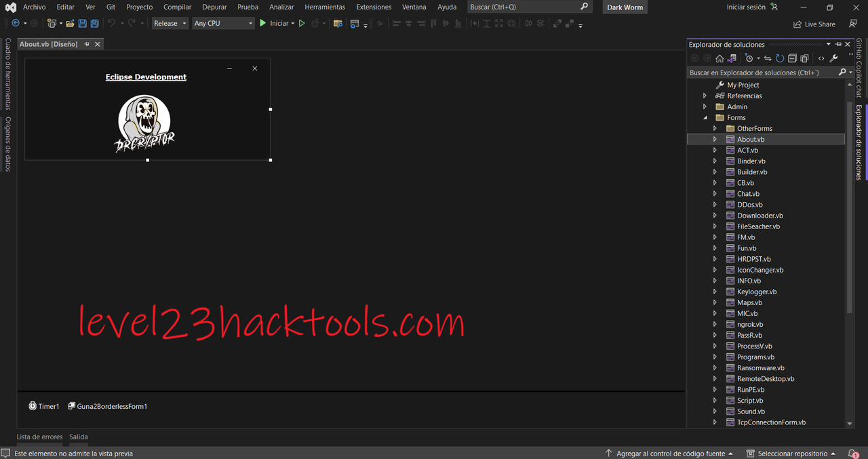Toggle pending changes filter clock icon
Image resolution: width=868 pixels, height=459 pixels.
click(748, 58)
